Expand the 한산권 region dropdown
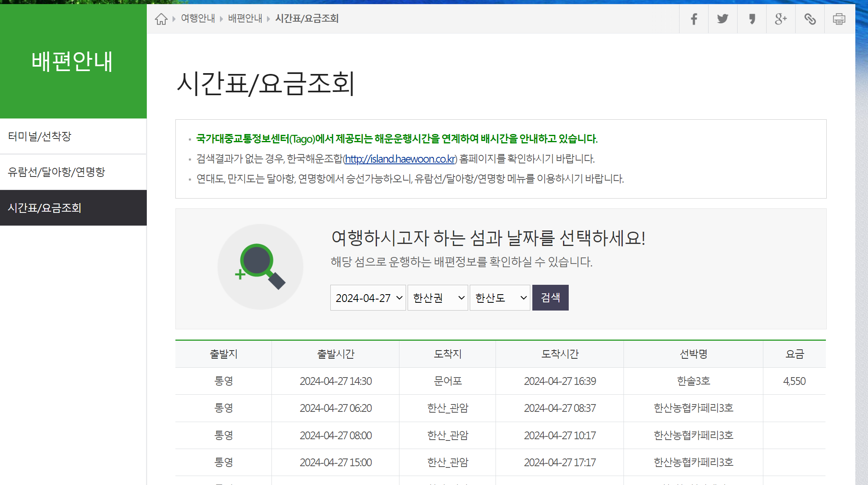The image size is (868, 485). [437, 298]
